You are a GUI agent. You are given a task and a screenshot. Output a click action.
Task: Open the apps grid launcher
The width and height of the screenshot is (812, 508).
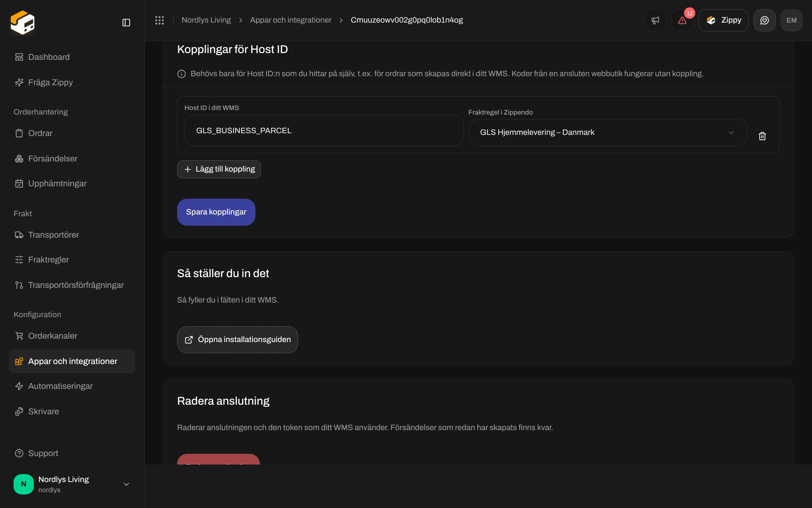click(x=159, y=20)
